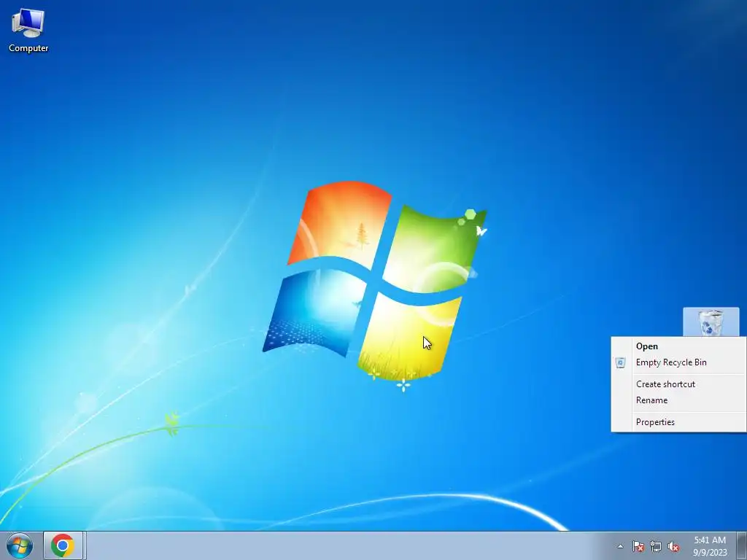The image size is (747, 560).
Task: Open the Action Center flag icon
Action: [638, 546]
